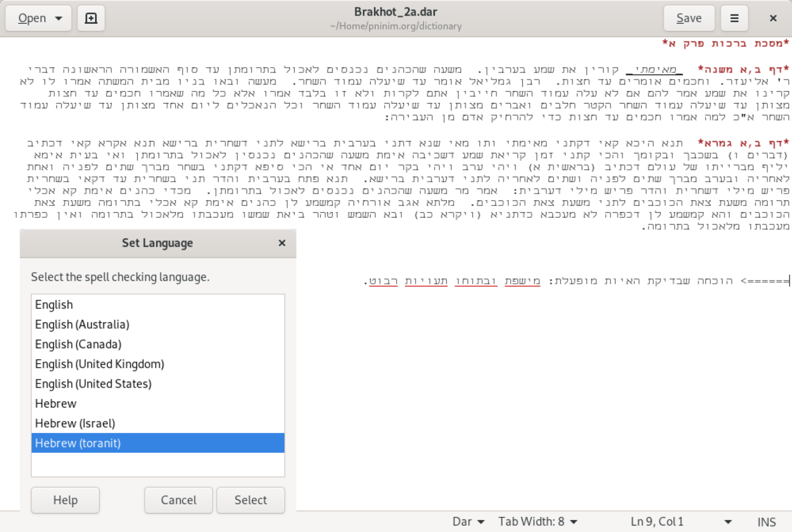Choose English from the language list
The image size is (792, 532).
tap(54, 304)
